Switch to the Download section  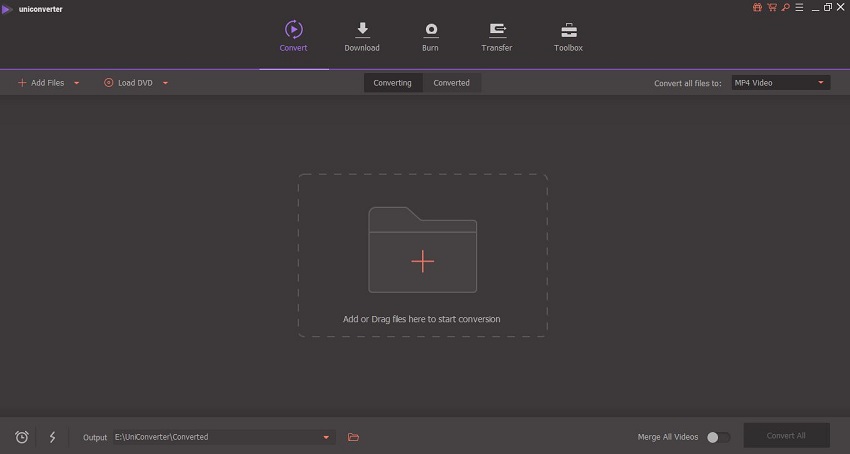click(362, 37)
